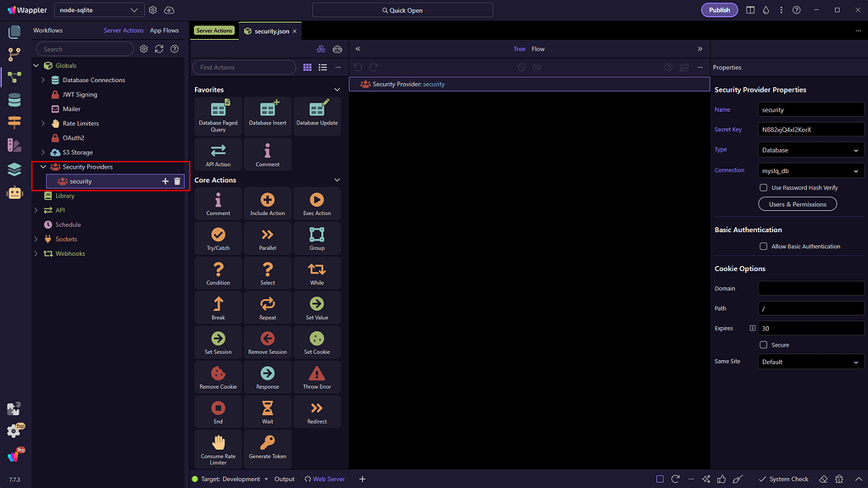
Task: Add the Try/Catch core action
Action: tap(218, 238)
